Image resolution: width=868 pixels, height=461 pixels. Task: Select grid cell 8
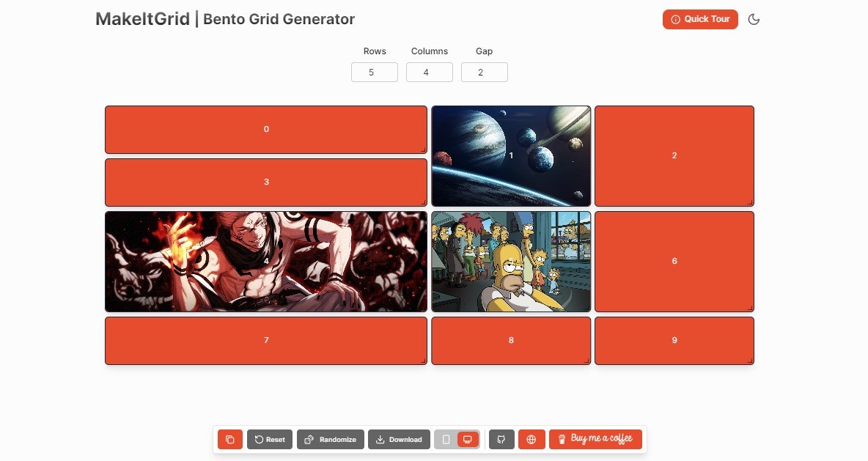[x=511, y=340]
